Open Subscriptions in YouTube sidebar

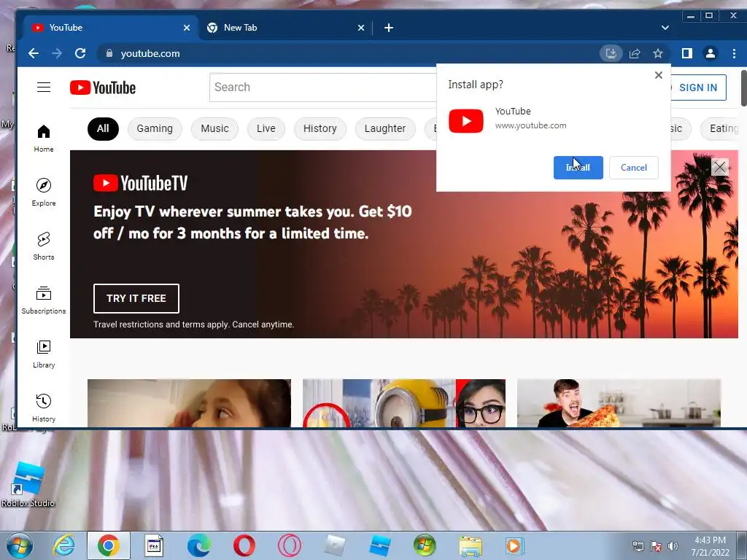point(44,300)
